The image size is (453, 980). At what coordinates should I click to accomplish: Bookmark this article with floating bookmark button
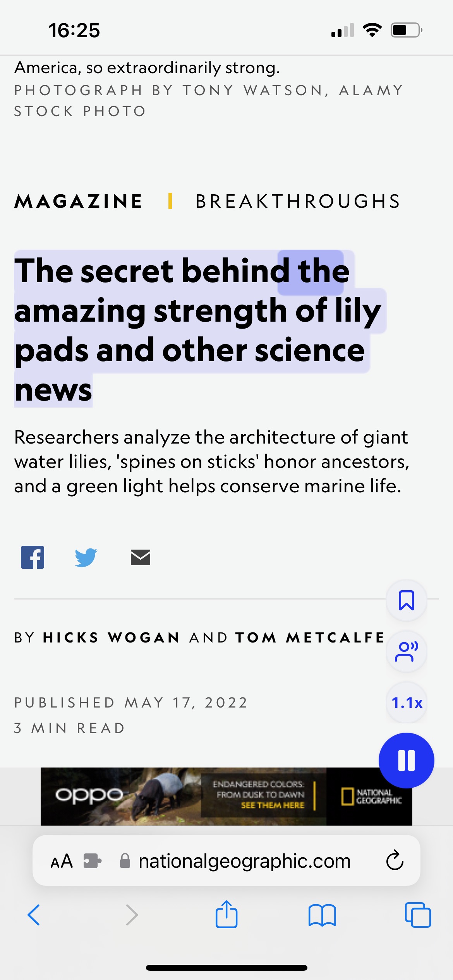(407, 600)
